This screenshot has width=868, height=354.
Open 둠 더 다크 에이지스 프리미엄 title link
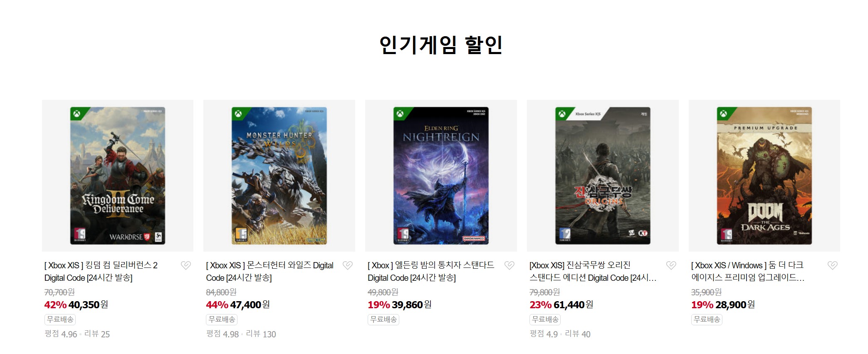(748, 272)
